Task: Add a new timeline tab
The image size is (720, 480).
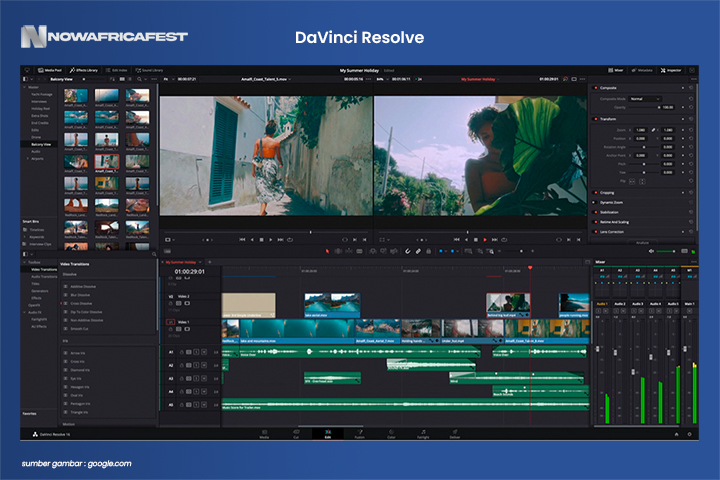Action: pyautogui.click(x=209, y=262)
